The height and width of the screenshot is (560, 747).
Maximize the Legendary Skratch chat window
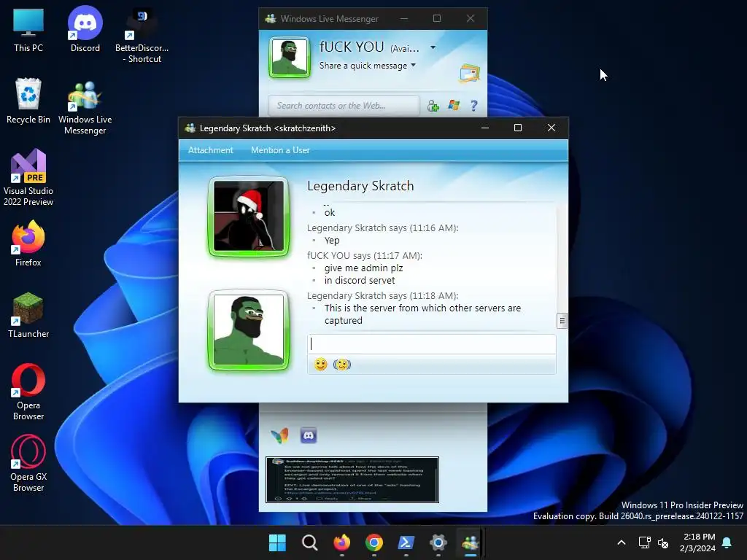tap(518, 128)
